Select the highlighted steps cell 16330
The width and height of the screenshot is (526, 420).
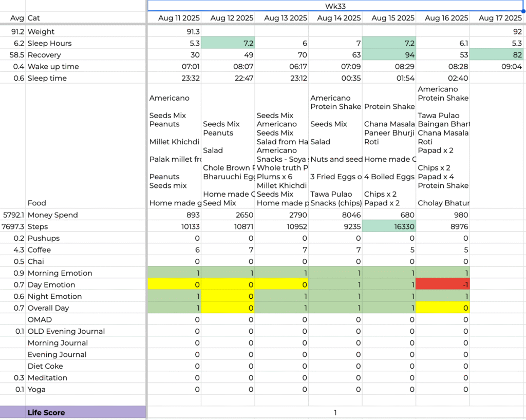[389, 226]
